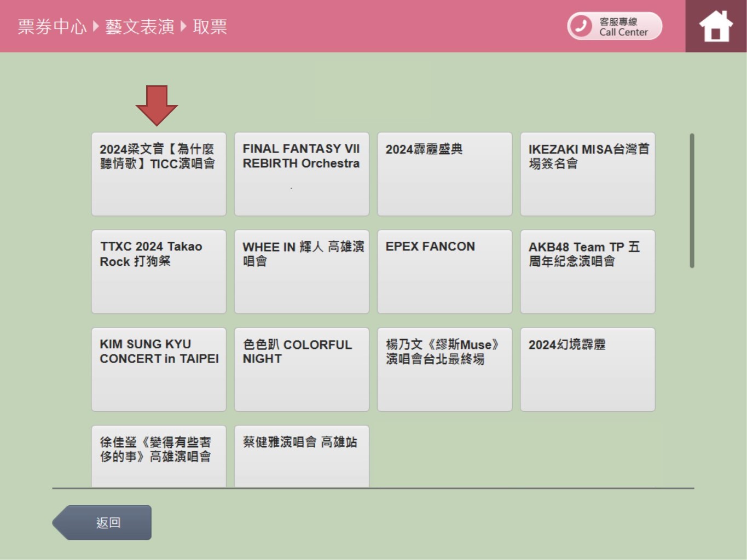Select the EPEX FANCON event
Screen dimensions: 747x560
point(444,272)
